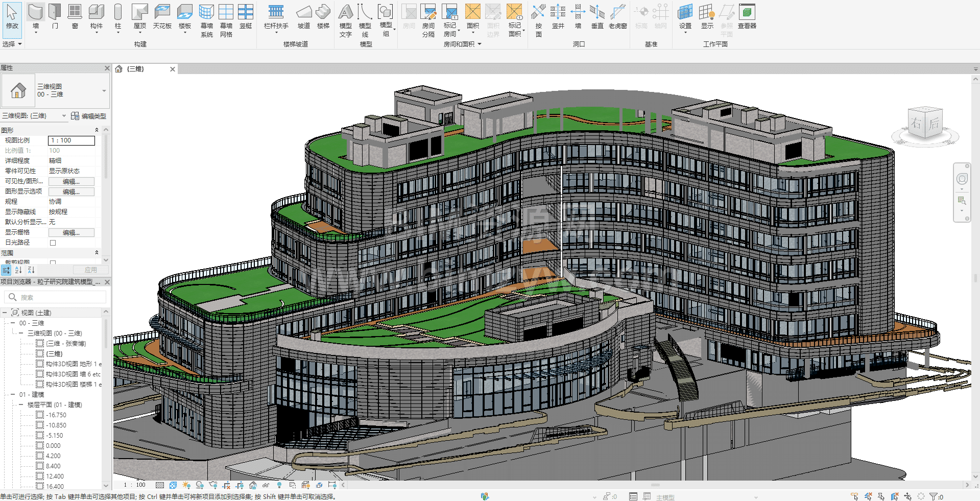The width and height of the screenshot is (980, 501).
Task: Collapse the 01 - 建模 tree node
Action: pyautogui.click(x=13, y=394)
